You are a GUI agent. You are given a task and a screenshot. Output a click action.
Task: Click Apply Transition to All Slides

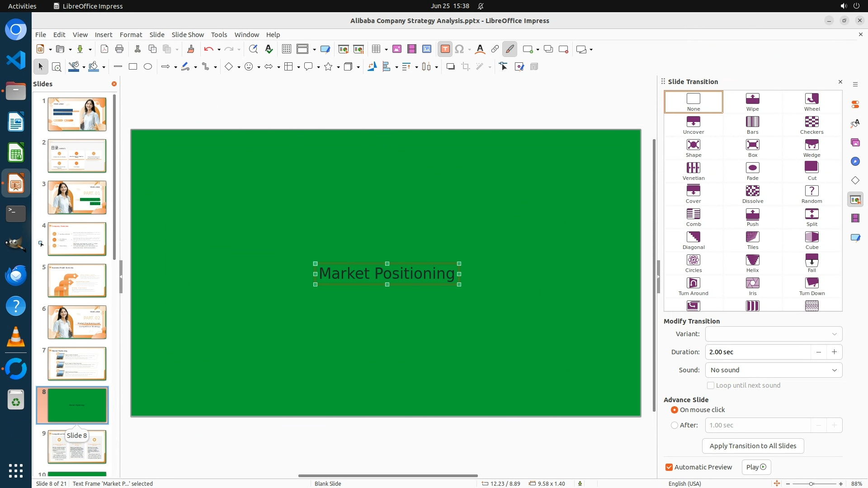(753, 446)
